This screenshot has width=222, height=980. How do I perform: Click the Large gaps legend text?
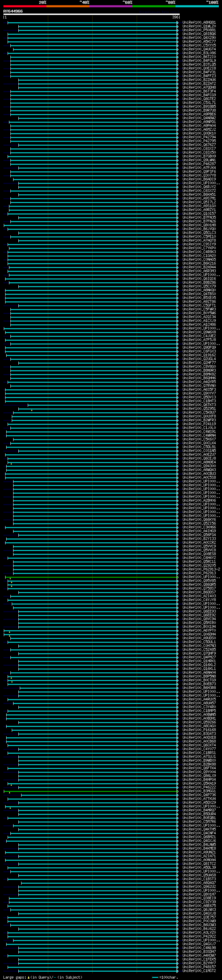pos(15,977)
